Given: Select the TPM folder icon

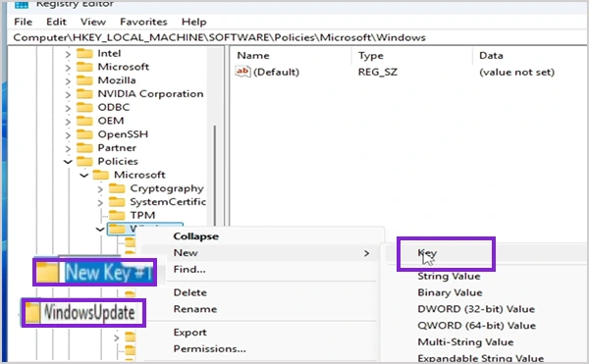Looking at the screenshot, I should coord(117,216).
